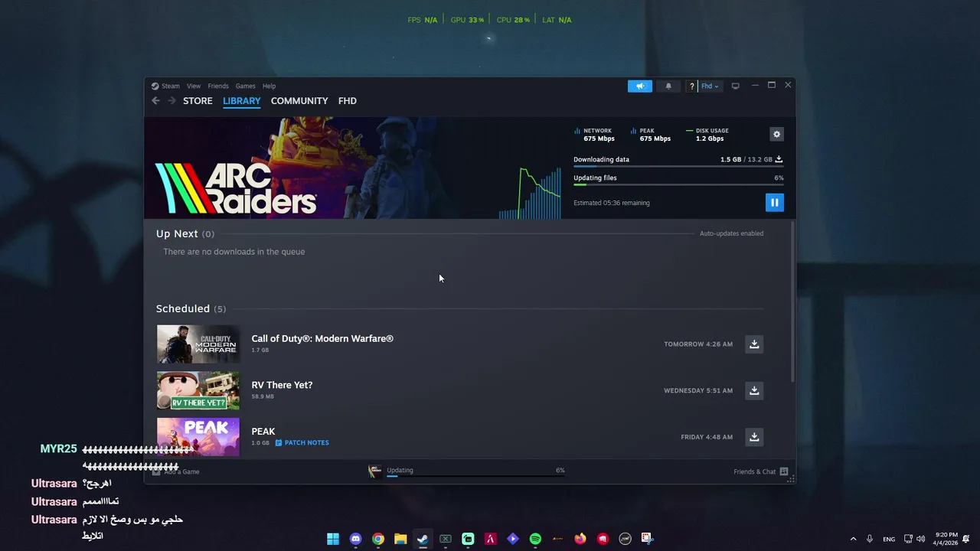Switch to the LIBRARY tab
Image resolution: width=980 pixels, height=551 pixels.
coord(242,100)
